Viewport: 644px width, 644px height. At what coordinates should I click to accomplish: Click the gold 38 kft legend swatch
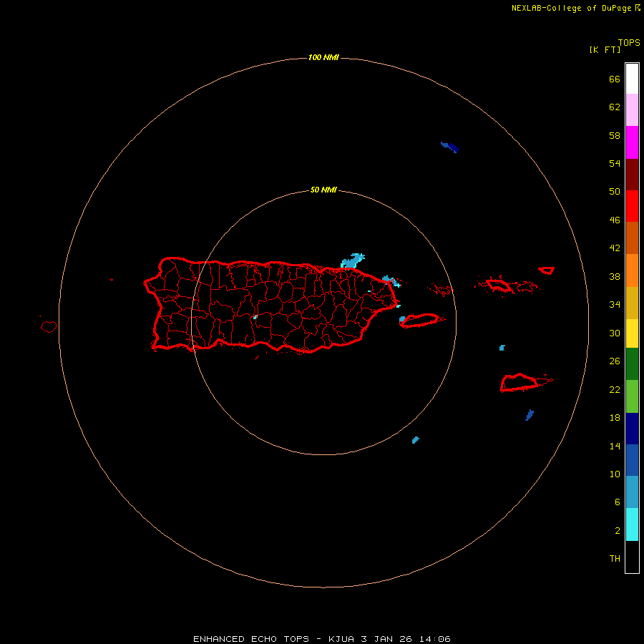coord(632,303)
